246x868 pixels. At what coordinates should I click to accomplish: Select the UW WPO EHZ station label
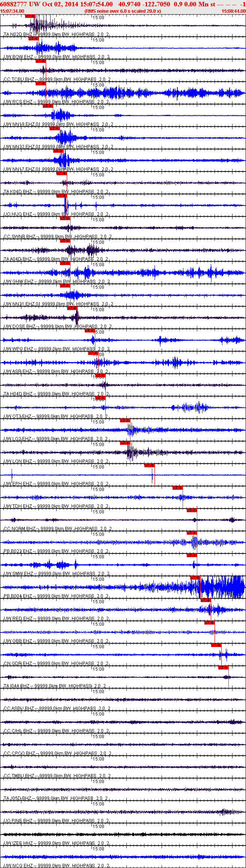click(x=57, y=349)
